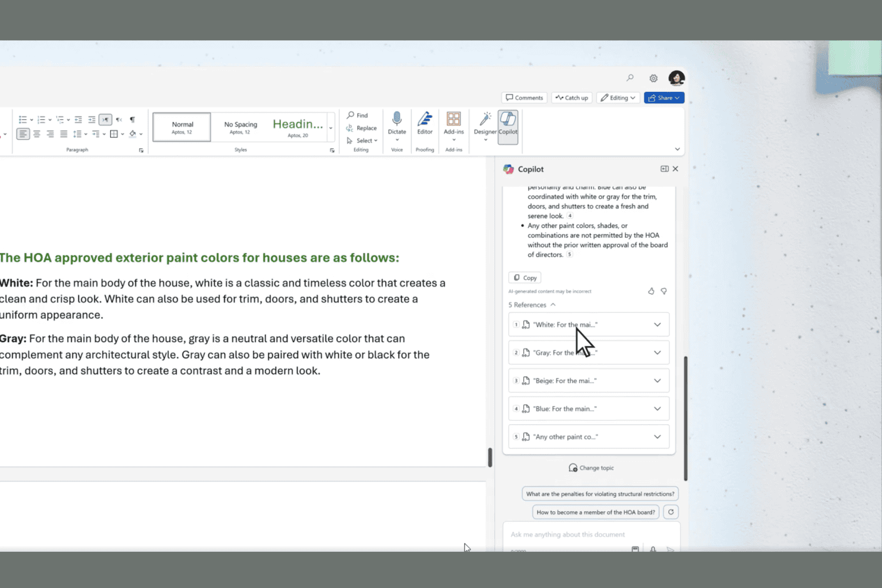Open the Editing mode dropdown
The width and height of the screenshot is (882, 588).
pyautogui.click(x=618, y=98)
